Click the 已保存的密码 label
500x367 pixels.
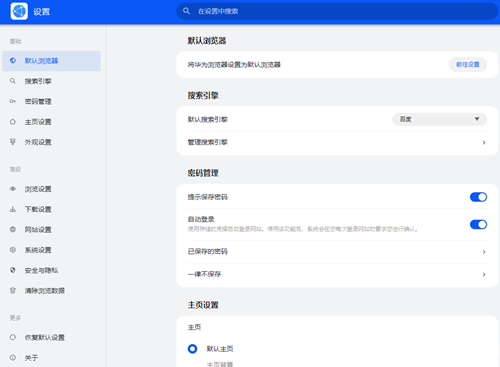(x=208, y=252)
